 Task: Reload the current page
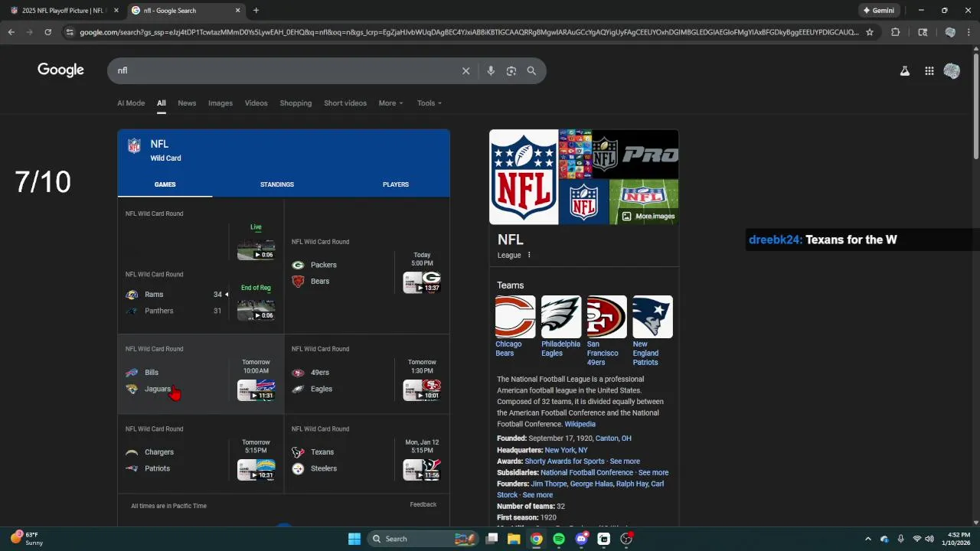coord(47,32)
